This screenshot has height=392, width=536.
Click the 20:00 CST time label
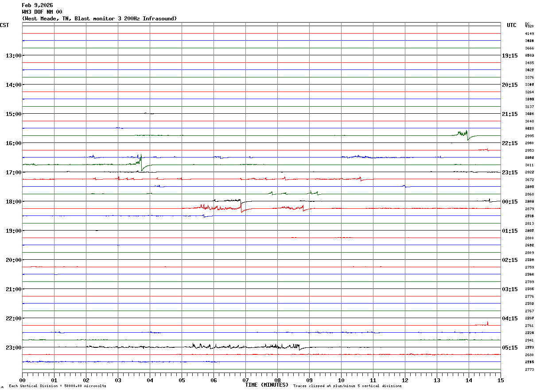click(x=13, y=260)
